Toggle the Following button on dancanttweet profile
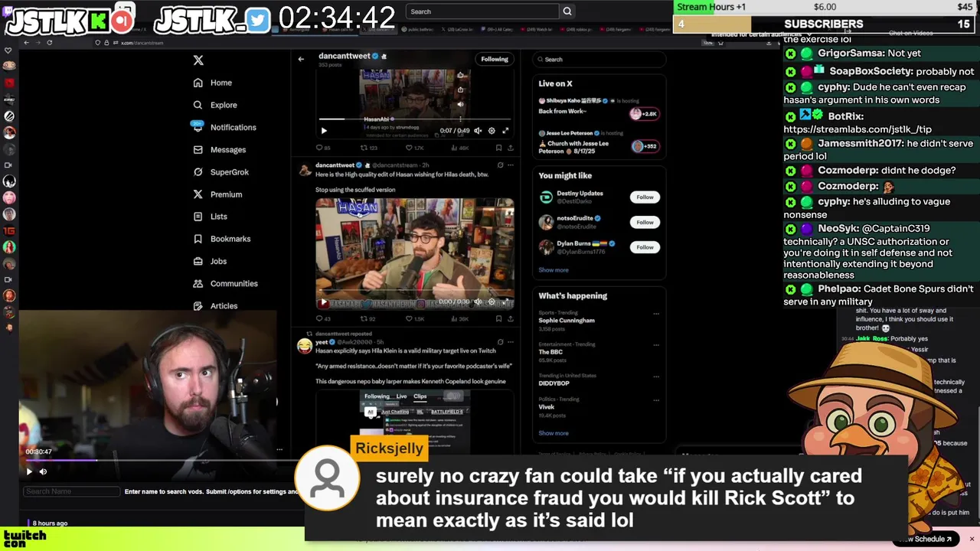The width and height of the screenshot is (980, 551). (494, 59)
